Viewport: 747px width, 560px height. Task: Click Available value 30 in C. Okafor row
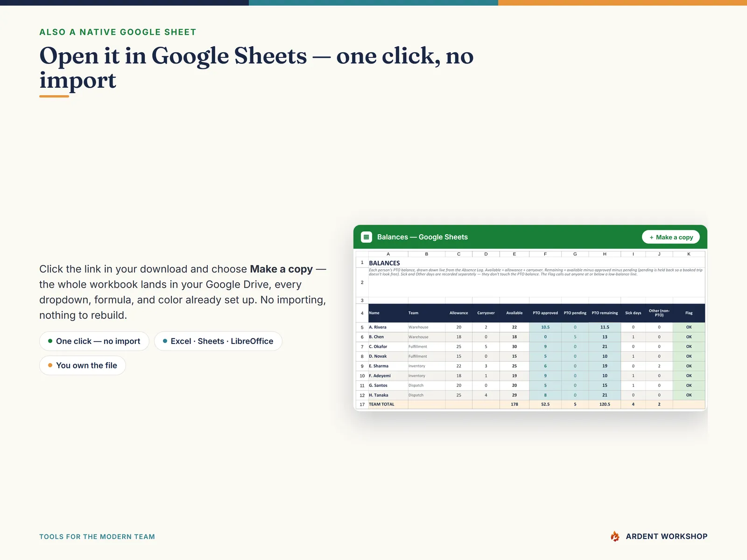pyautogui.click(x=514, y=347)
